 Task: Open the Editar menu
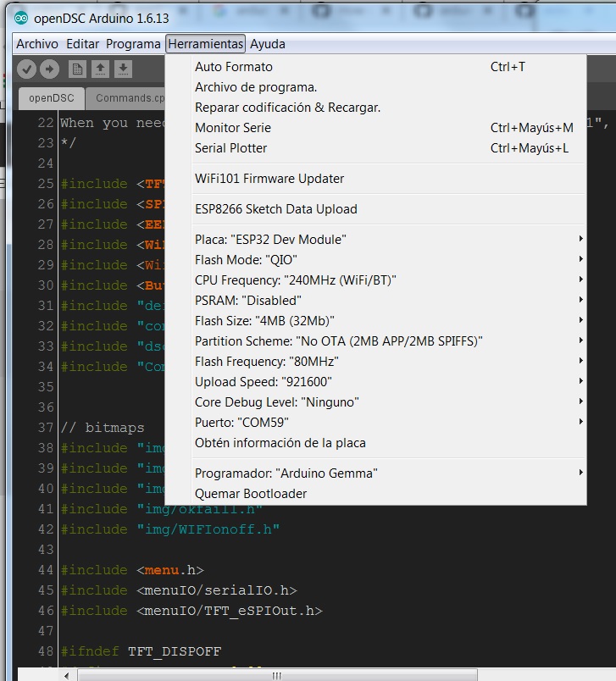point(82,44)
